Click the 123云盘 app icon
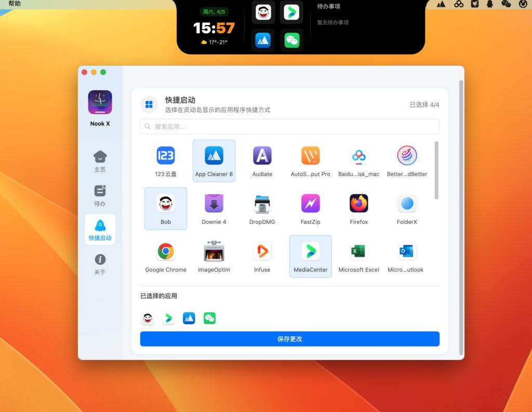This screenshot has width=532, height=412. [x=166, y=156]
